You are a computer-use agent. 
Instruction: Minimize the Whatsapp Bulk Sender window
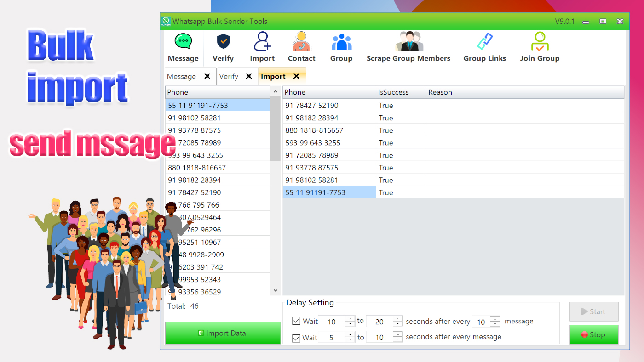point(586,21)
